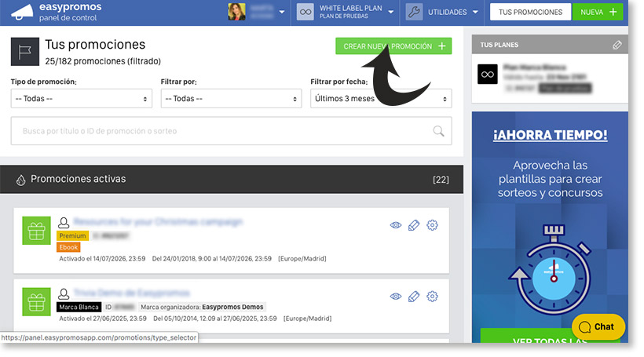Focus the promotion search field
The width and height of the screenshot is (644, 357).
pyautogui.click(x=231, y=131)
